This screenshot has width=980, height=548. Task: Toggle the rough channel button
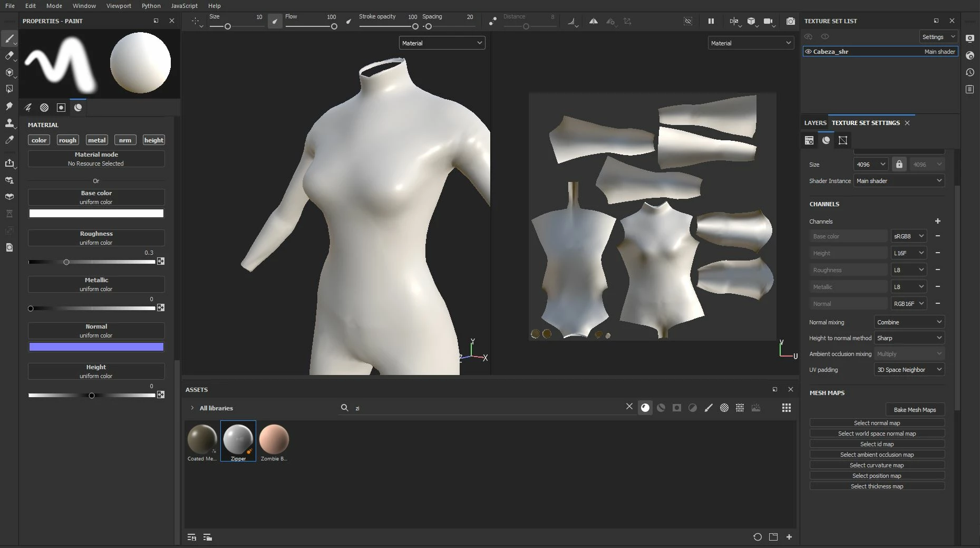click(67, 140)
